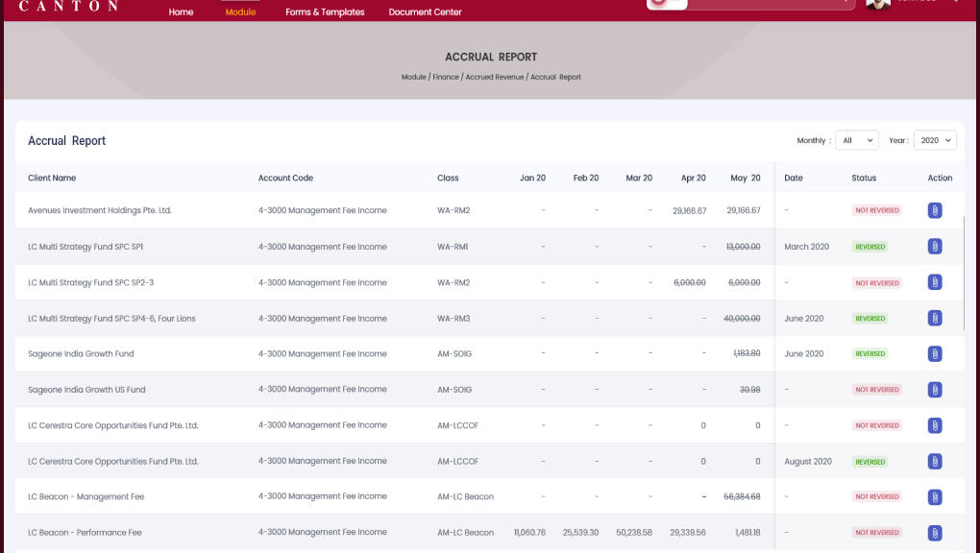Open attachment icon for LC Cerestra August 2020 row
980x553 pixels.
[935, 462]
